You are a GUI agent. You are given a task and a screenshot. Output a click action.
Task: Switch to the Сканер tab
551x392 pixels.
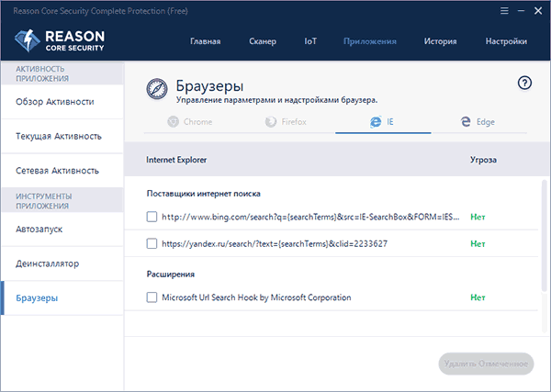click(x=262, y=41)
